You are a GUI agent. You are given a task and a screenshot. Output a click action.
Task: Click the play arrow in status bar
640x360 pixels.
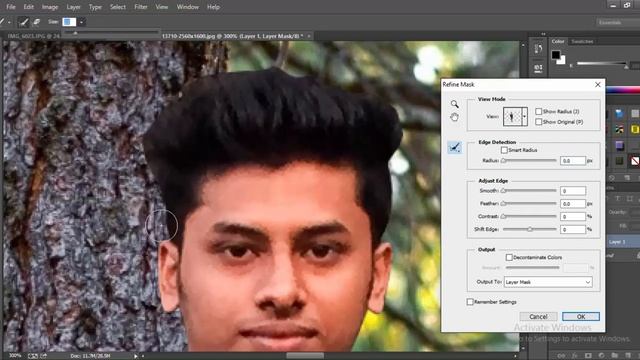(x=136, y=356)
